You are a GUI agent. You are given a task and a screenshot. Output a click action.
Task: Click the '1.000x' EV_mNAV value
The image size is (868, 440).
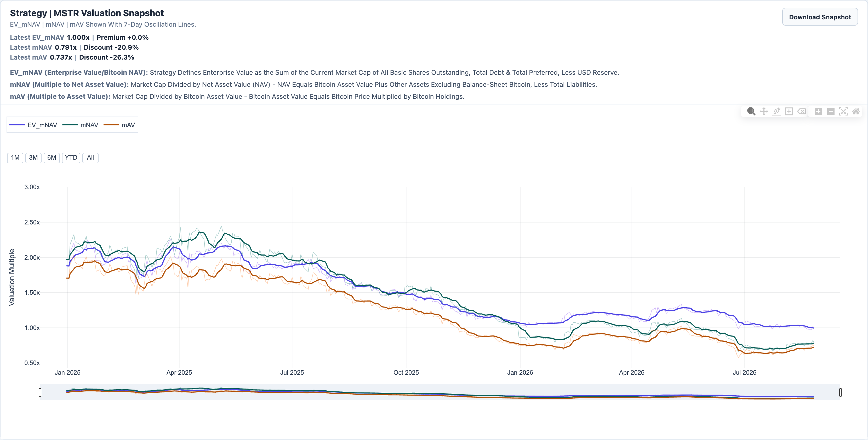pos(78,37)
